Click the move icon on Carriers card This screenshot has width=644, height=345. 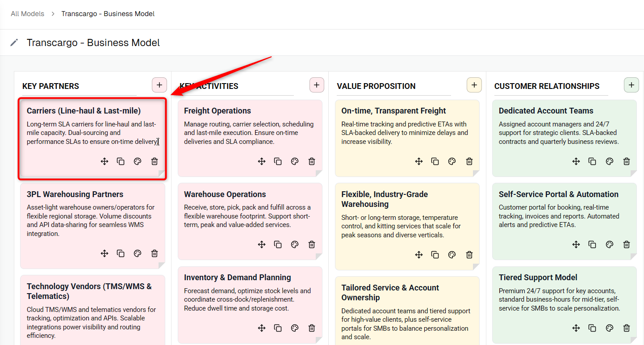click(x=105, y=161)
